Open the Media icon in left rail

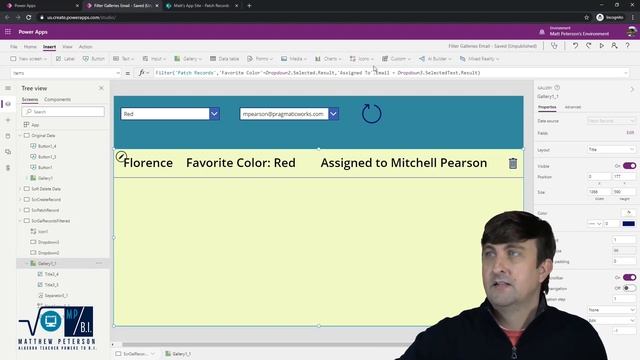(8, 152)
